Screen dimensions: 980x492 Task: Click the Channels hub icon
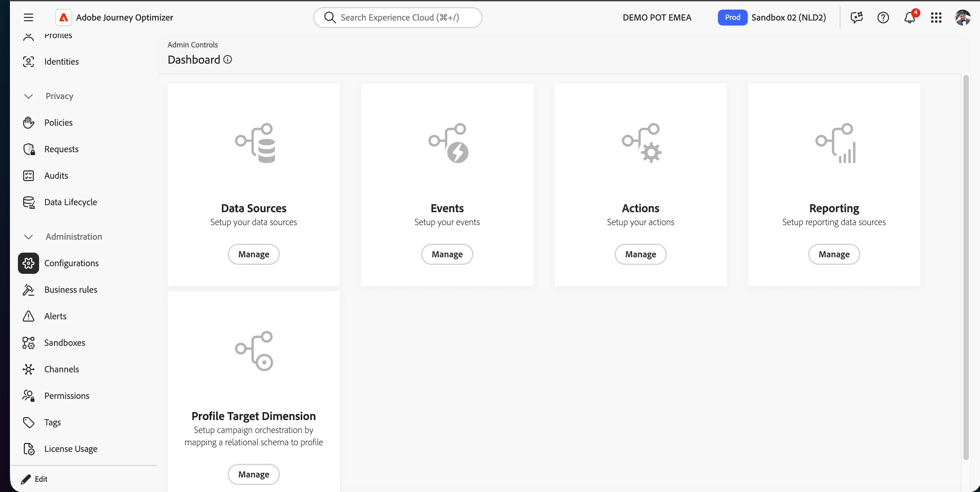(28, 369)
